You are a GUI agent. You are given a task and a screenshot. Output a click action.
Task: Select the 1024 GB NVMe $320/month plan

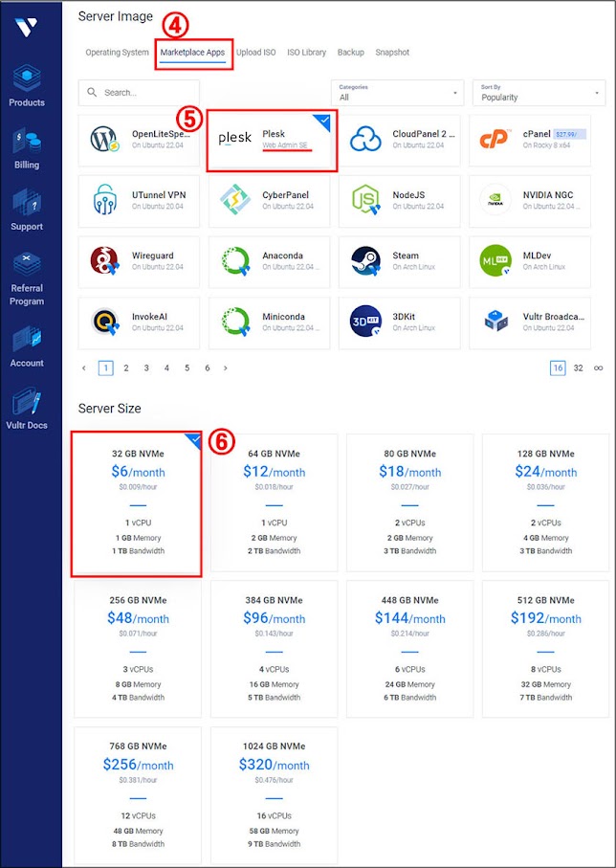coord(274,795)
